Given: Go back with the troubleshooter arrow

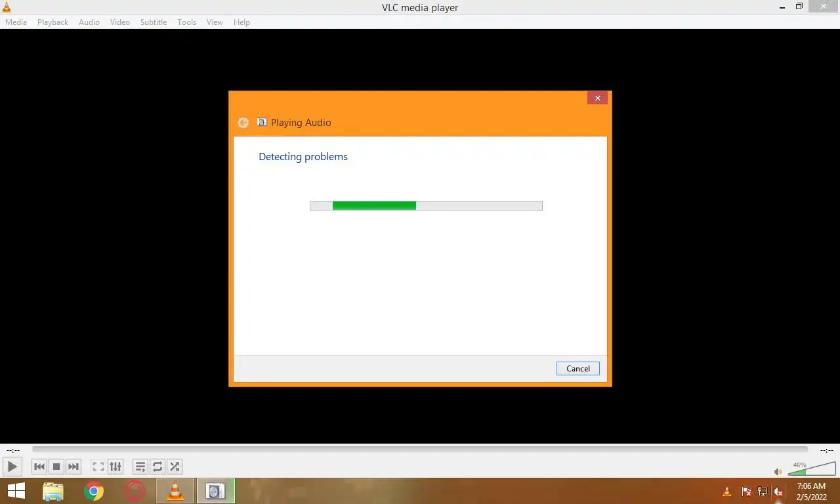Looking at the screenshot, I should click(x=243, y=123).
